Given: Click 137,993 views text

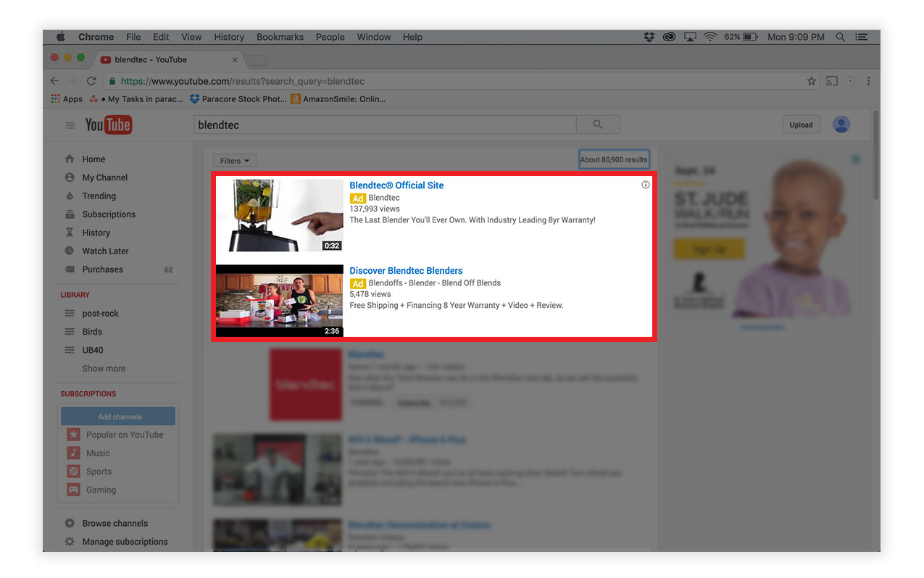Looking at the screenshot, I should coord(375,209).
